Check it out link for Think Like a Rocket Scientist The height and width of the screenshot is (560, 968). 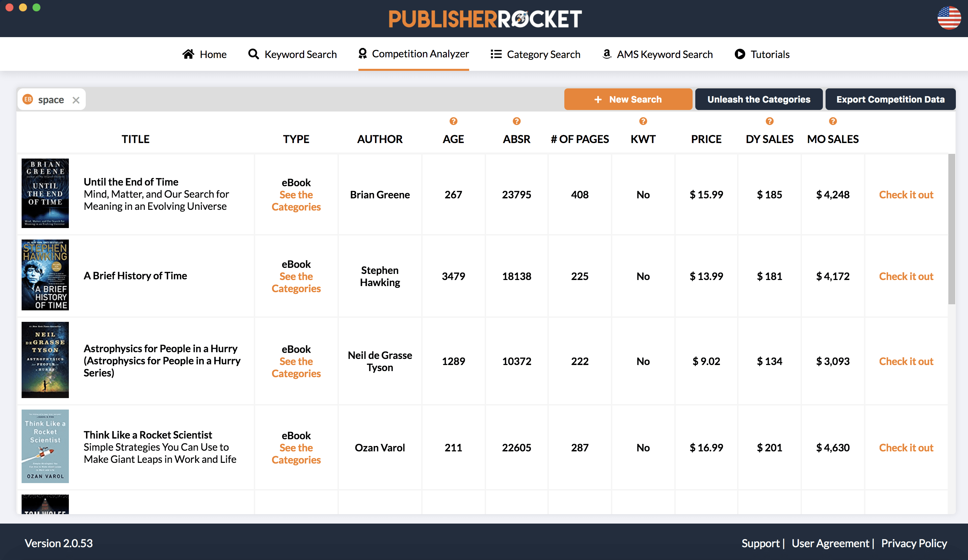906,448
